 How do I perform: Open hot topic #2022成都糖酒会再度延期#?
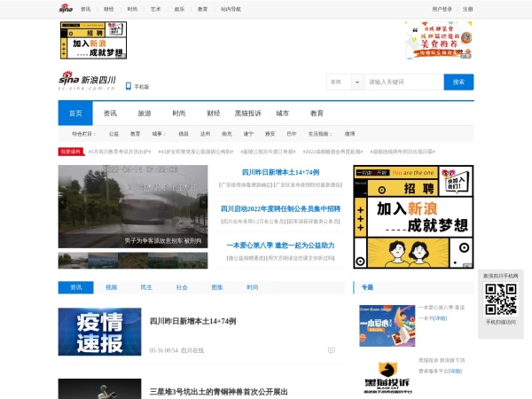pyautogui.click(x=332, y=152)
